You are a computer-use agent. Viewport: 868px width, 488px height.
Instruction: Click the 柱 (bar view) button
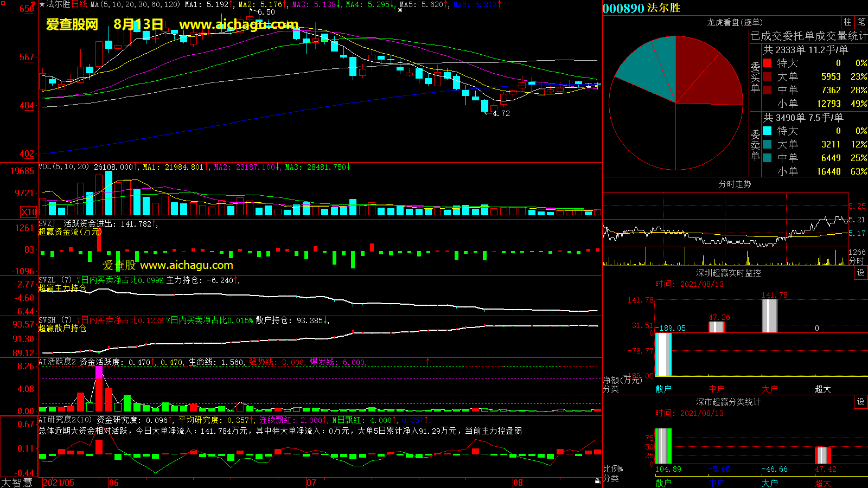(847, 22)
